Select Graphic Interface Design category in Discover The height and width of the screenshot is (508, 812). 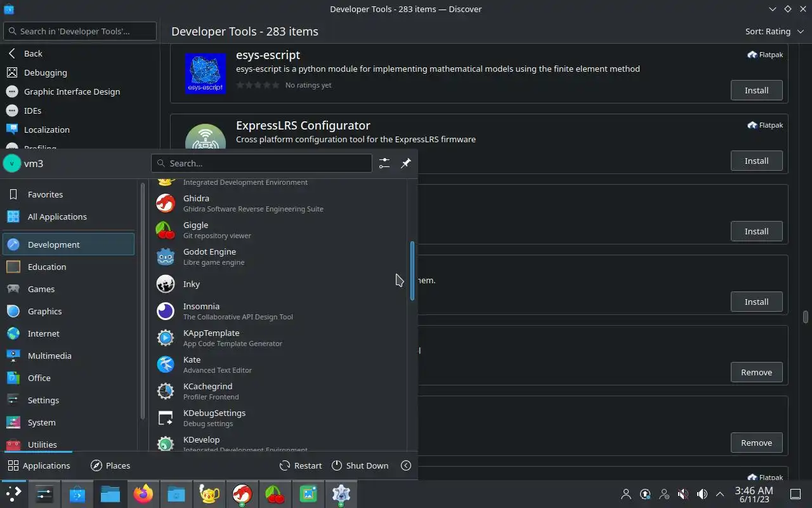click(x=81, y=91)
